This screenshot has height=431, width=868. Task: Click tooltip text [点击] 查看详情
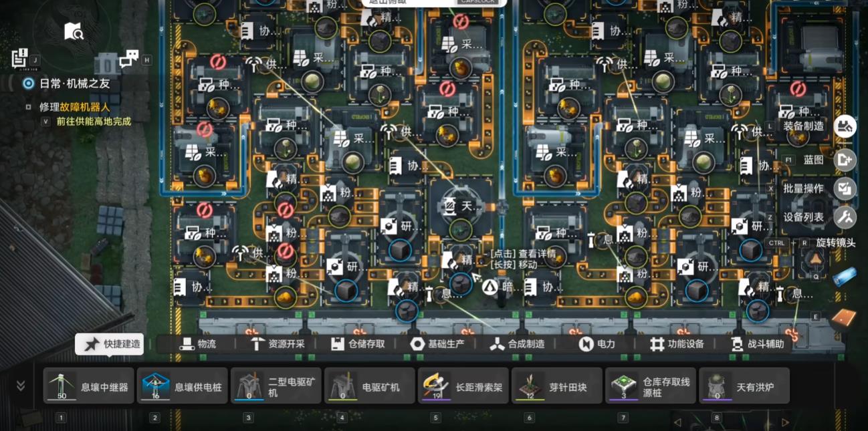point(522,253)
